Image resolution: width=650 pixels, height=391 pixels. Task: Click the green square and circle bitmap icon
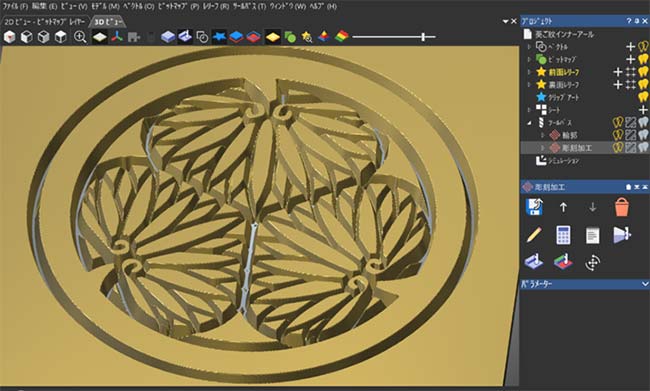[290, 37]
